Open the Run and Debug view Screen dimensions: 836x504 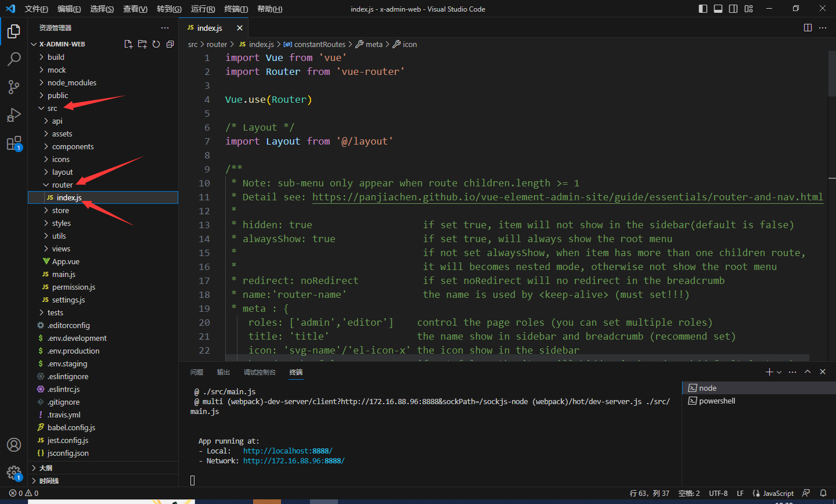(x=14, y=115)
